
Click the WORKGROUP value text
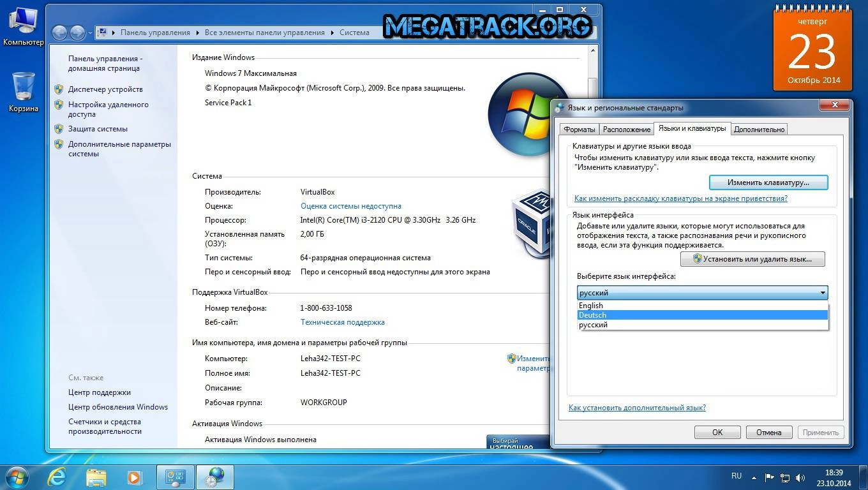324,403
